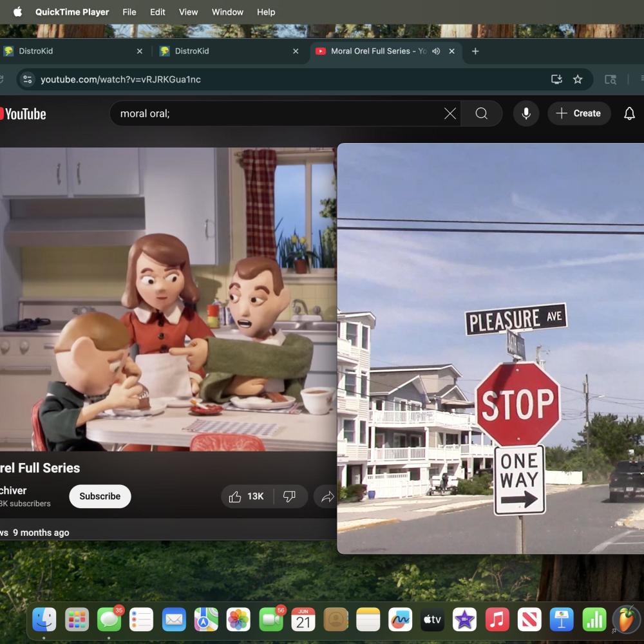This screenshot has width=644, height=644.
Task: Open Messages from the Dock
Action: point(109,619)
